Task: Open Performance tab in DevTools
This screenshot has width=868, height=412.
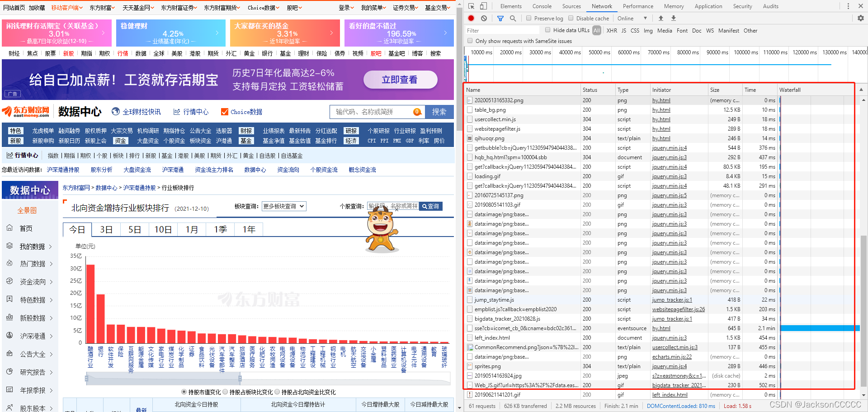Action: [638, 6]
